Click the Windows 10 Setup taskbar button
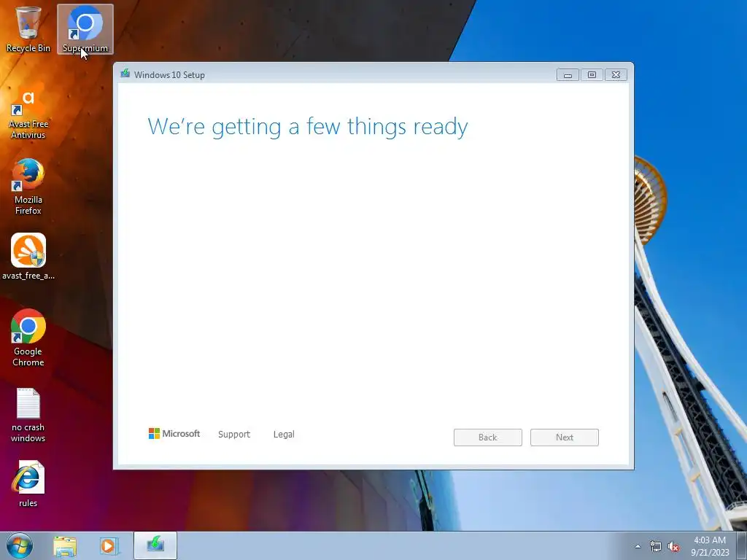 [155, 545]
